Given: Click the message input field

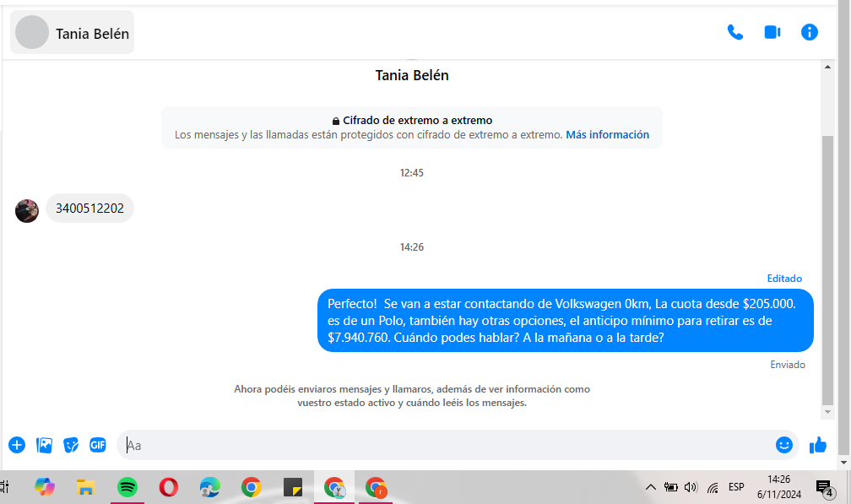Looking at the screenshot, I should pyautogui.click(x=439, y=445).
